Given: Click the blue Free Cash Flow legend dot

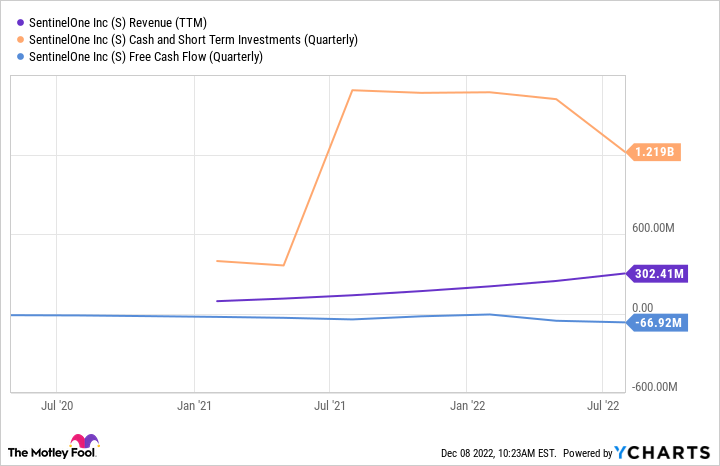Looking at the screenshot, I should pyautogui.click(x=20, y=56).
